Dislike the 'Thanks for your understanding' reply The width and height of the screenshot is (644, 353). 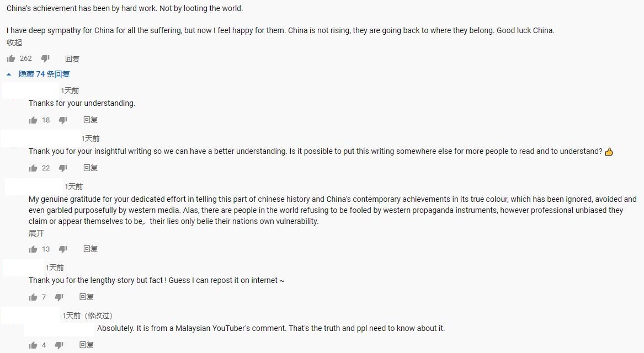(63, 120)
